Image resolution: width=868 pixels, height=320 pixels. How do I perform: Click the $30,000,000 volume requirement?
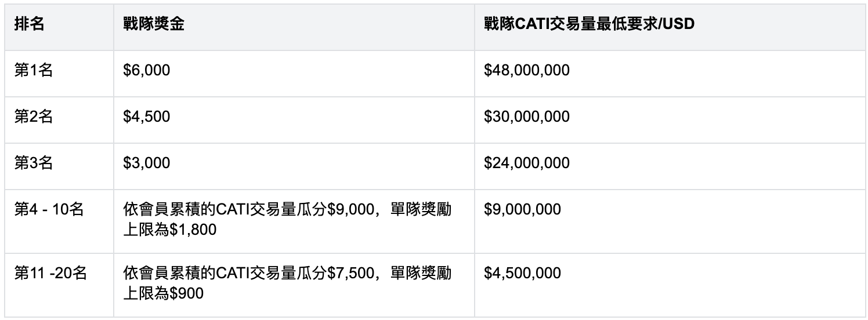tap(527, 117)
